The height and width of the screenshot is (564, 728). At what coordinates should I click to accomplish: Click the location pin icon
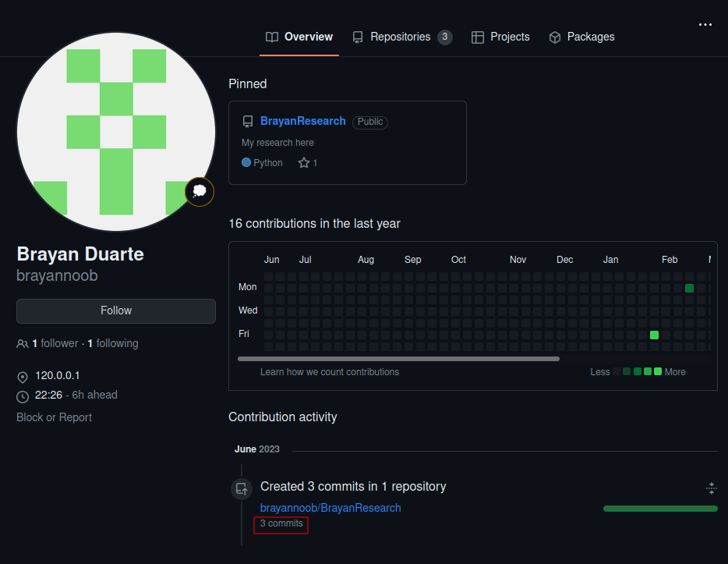click(x=23, y=378)
